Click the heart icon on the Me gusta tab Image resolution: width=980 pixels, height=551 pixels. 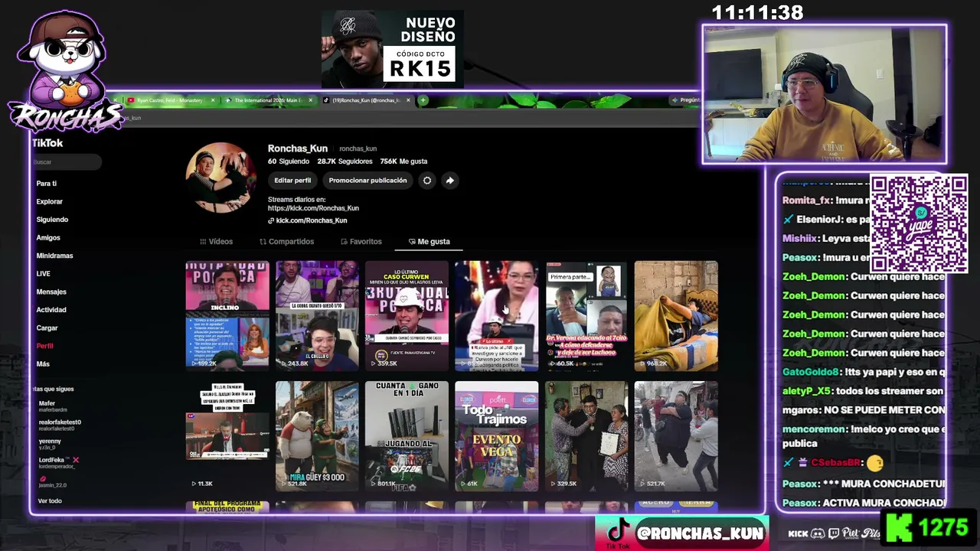click(412, 242)
